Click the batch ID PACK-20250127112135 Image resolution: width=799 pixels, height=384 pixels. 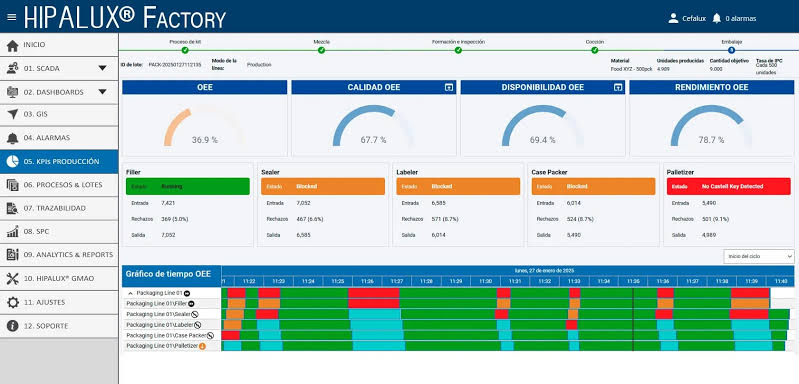tap(175, 65)
